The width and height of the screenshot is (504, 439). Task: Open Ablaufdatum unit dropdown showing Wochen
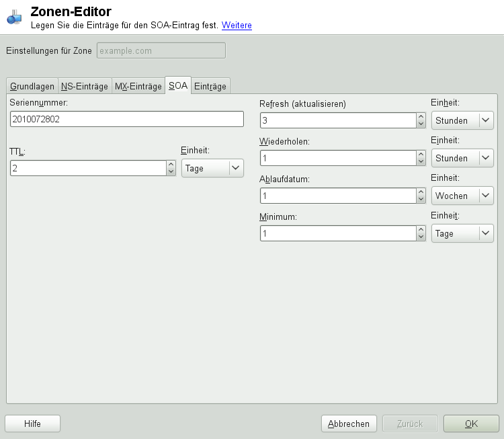[x=462, y=196]
